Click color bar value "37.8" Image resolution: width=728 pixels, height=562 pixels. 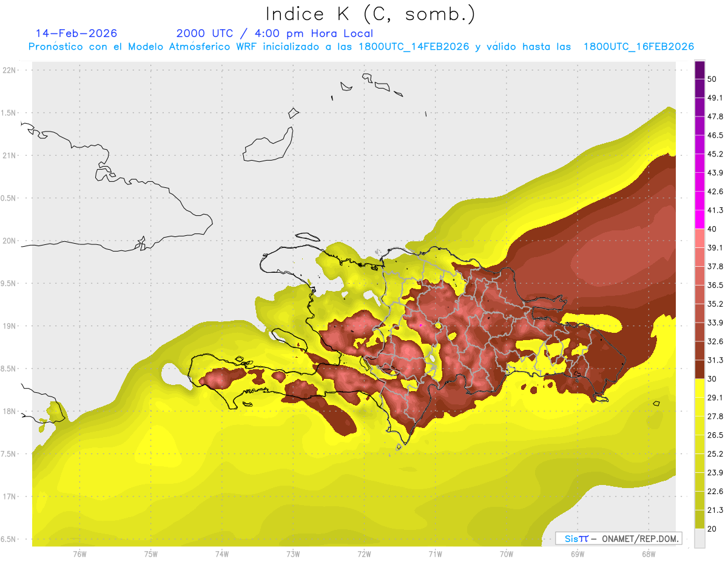[715, 266]
